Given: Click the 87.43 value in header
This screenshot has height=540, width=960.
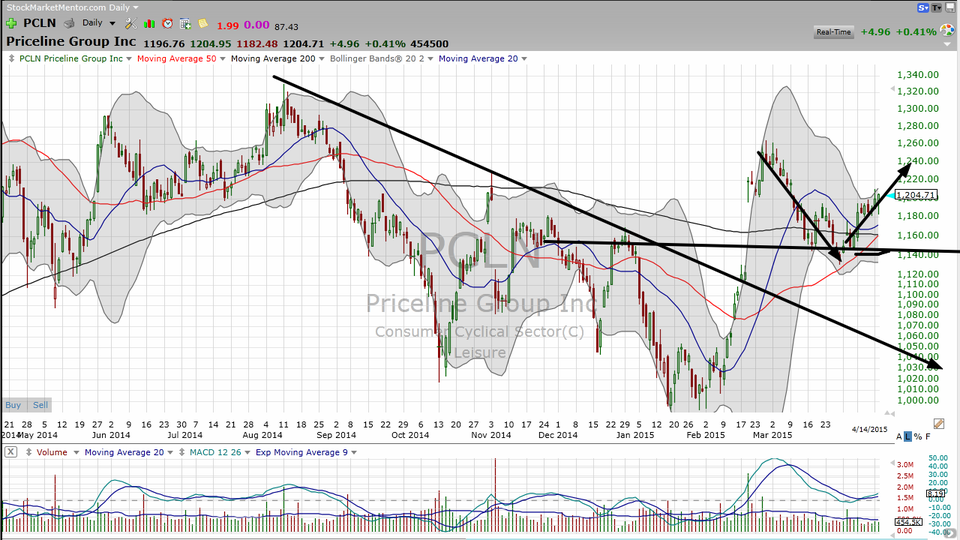Looking at the screenshot, I should click(x=287, y=27).
